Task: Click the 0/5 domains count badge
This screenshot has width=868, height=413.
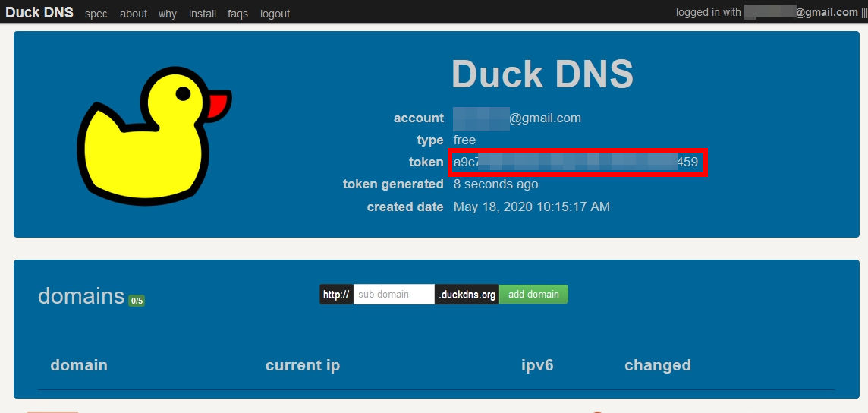Action: [x=137, y=301]
